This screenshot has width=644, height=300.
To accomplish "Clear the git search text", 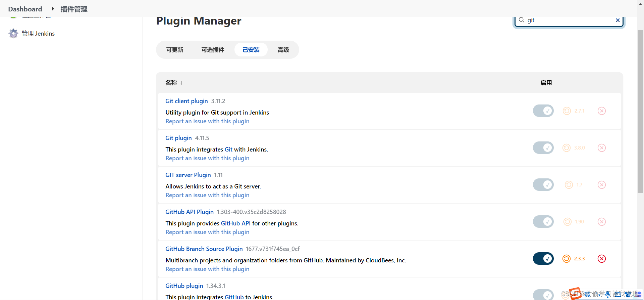I will point(618,20).
